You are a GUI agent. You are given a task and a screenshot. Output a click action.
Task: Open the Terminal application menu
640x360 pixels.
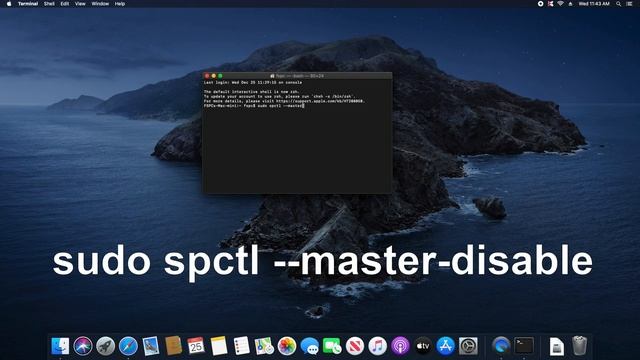click(x=28, y=4)
